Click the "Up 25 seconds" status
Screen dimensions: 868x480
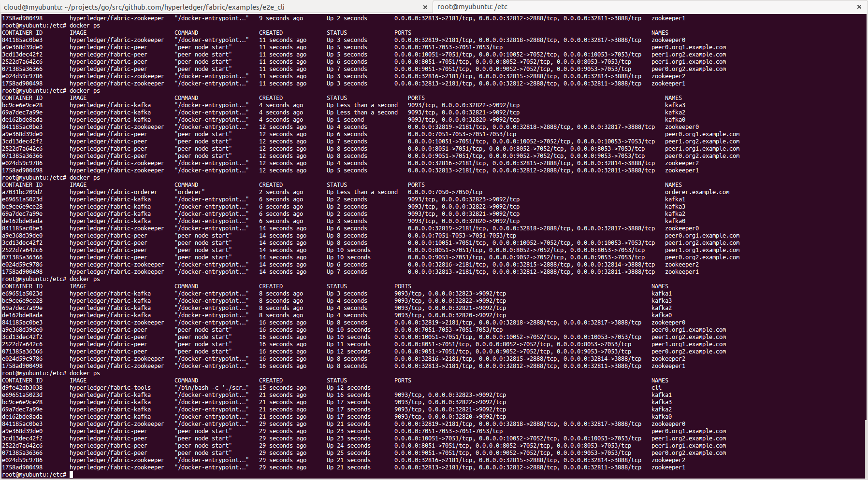coord(348,453)
